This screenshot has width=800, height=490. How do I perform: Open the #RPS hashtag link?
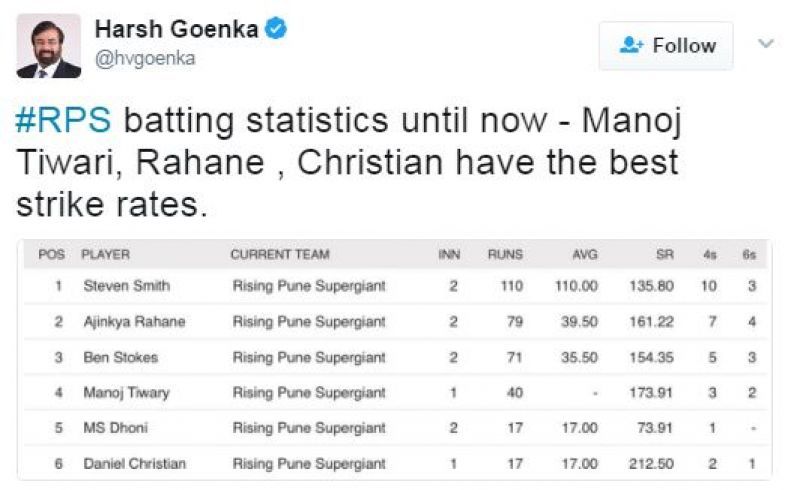pos(63,120)
